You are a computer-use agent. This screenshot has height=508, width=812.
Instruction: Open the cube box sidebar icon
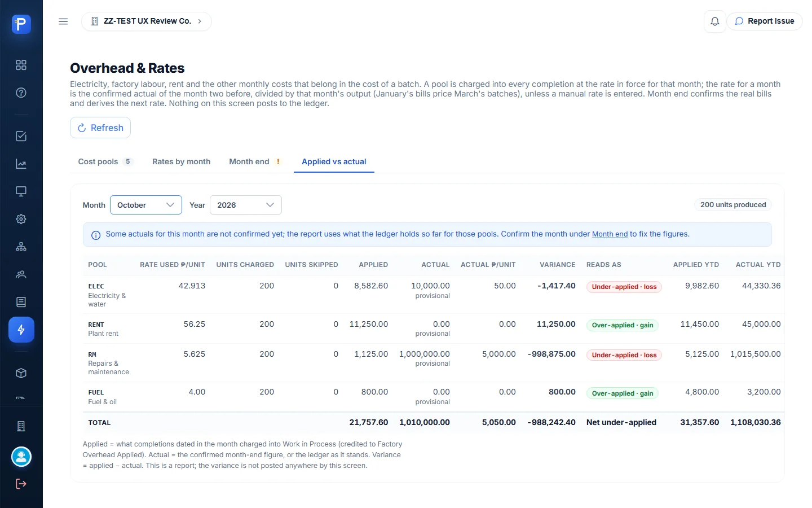click(x=21, y=373)
